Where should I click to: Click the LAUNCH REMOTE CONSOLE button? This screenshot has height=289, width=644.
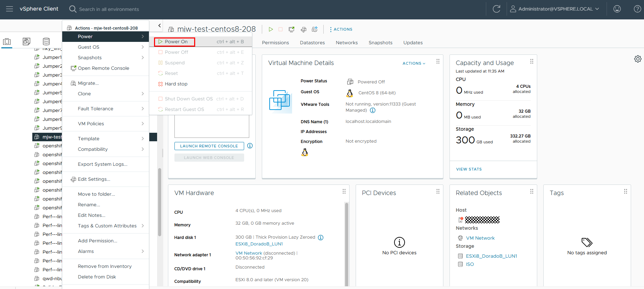pyautogui.click(x=209, y=146)
